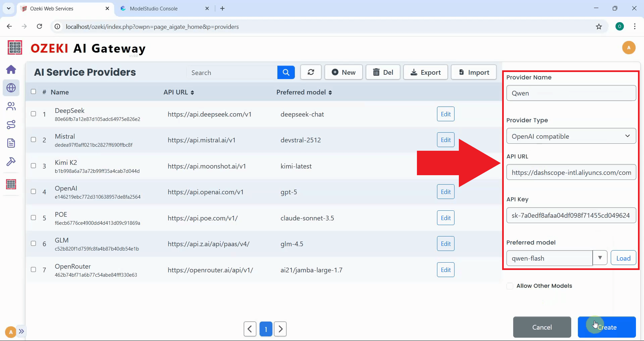Open the routes icon in the sidebar
The image size is (644, 341).
tap(11, 125)
